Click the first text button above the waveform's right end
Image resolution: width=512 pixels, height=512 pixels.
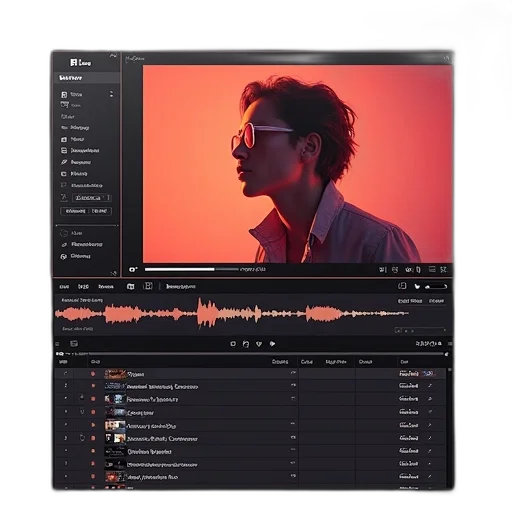coord(410,301)
